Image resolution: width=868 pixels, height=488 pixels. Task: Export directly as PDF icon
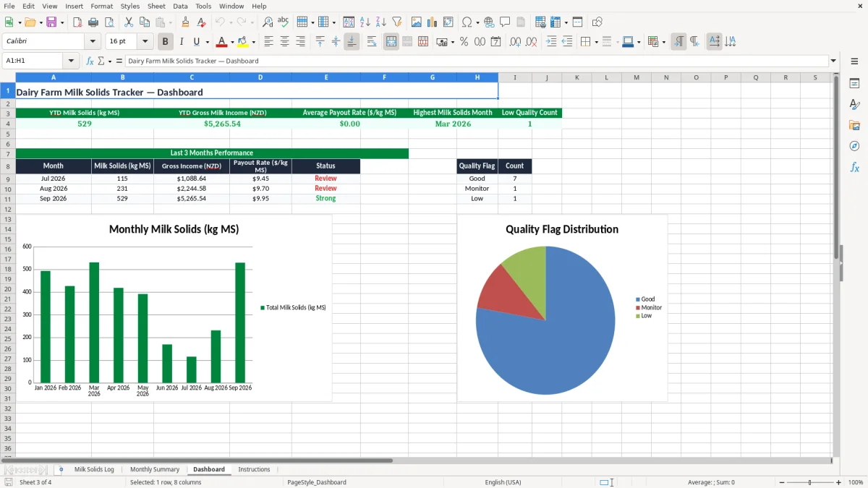(77, 22)
